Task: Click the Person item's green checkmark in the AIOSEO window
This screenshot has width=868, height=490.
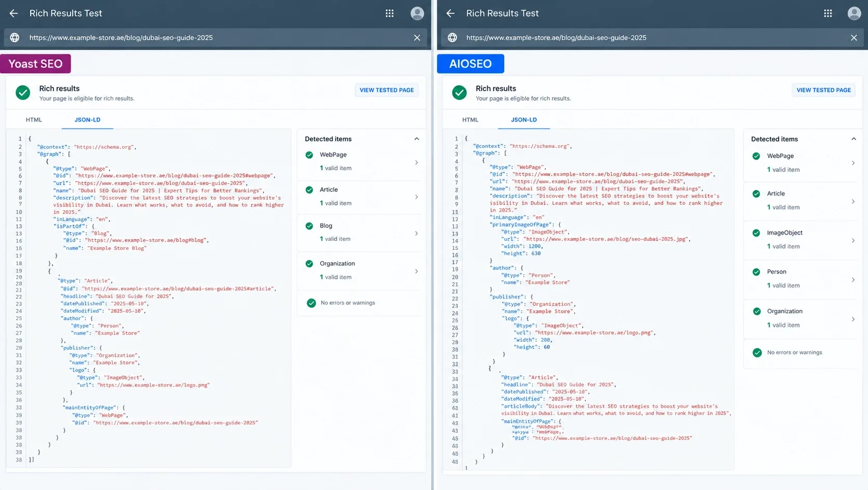Action: pos(756,272)
